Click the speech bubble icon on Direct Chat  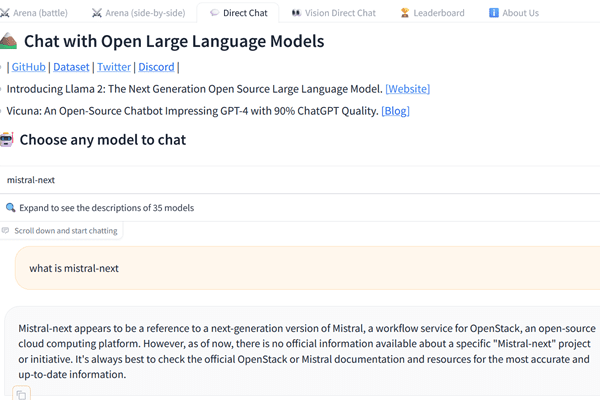click(214, 13)
